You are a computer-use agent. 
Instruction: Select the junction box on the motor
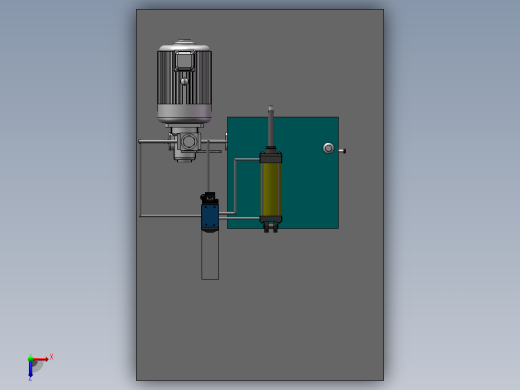click(185, 61)
